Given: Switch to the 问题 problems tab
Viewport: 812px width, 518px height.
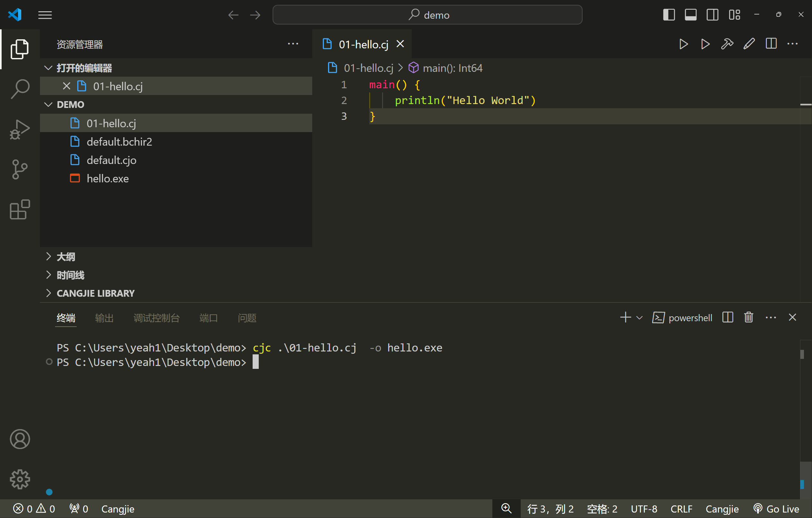Looking at the screenshot, I should point(247,318).
